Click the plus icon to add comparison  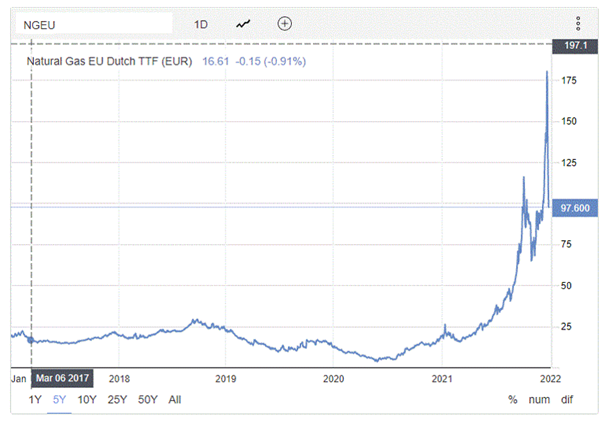284,24
